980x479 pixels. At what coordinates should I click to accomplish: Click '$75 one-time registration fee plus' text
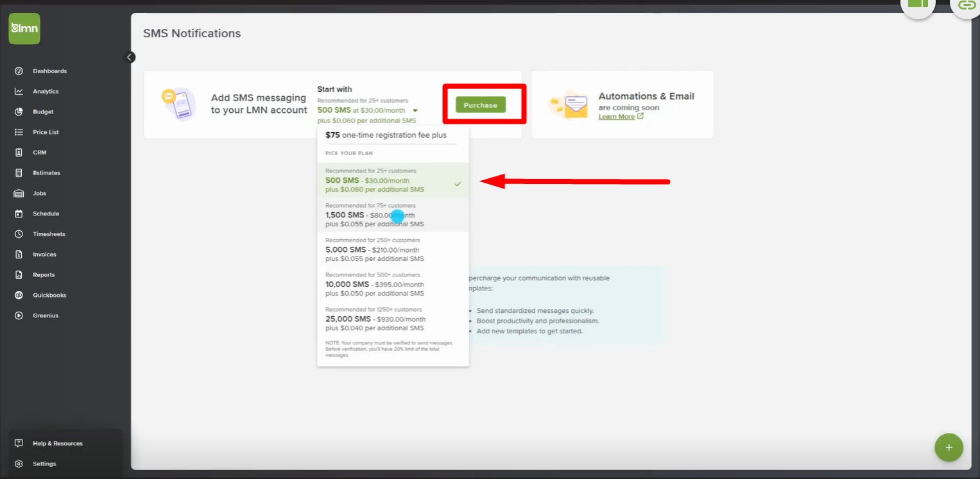(386, 135)
